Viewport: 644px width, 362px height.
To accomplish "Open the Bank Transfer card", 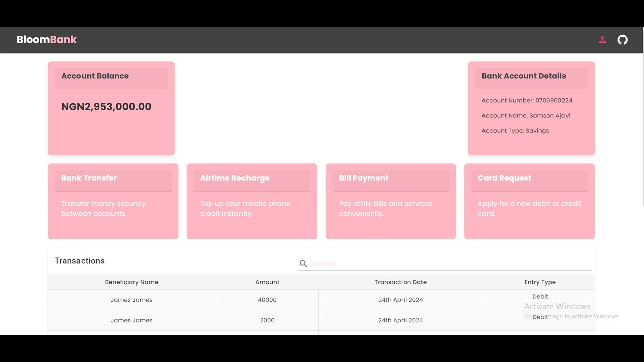I will point(113,201).
